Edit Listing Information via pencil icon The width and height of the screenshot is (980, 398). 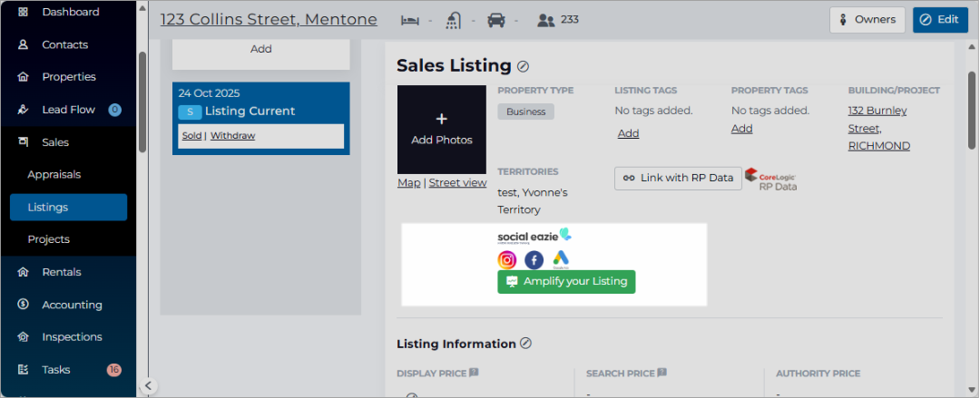coord(526,343)
